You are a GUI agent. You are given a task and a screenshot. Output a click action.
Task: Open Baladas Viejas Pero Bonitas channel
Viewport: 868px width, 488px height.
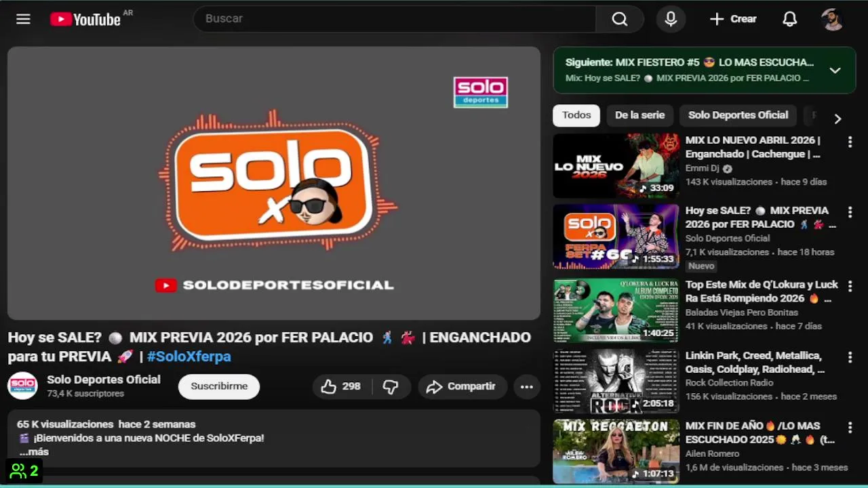pos(741,312)
